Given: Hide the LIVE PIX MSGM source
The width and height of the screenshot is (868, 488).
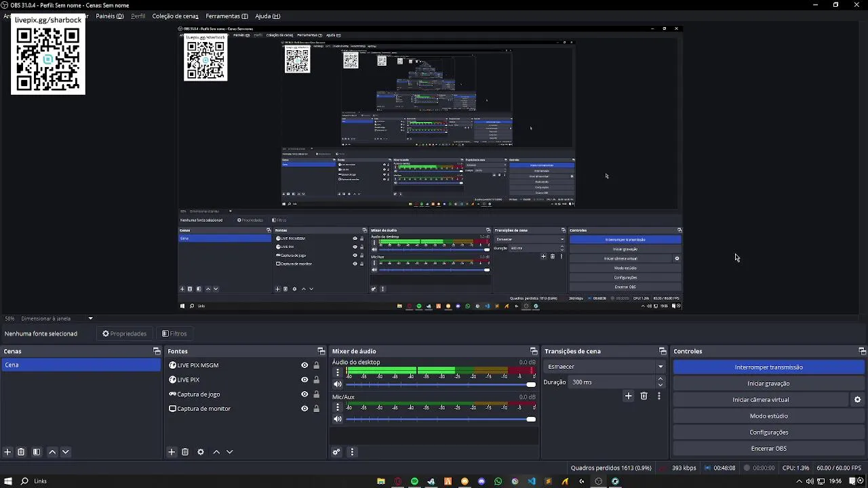Looking at the screenshot, I should (x=304, y=365).
